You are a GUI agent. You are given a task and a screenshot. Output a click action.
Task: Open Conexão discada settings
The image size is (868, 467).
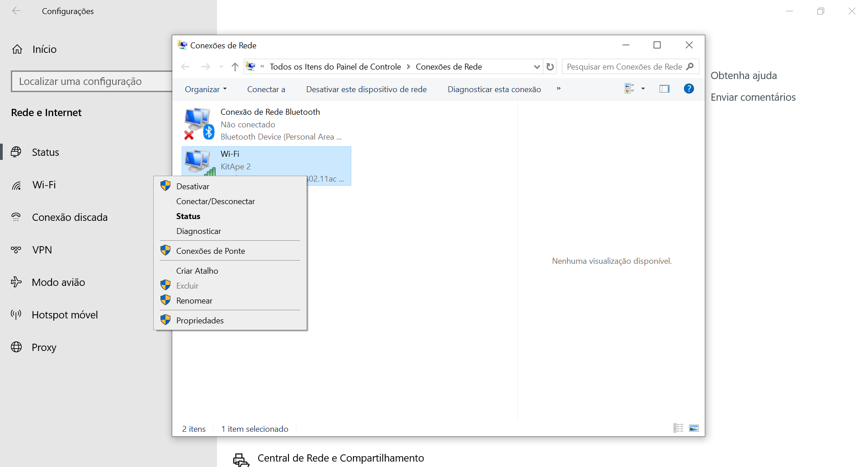point(70,217)
